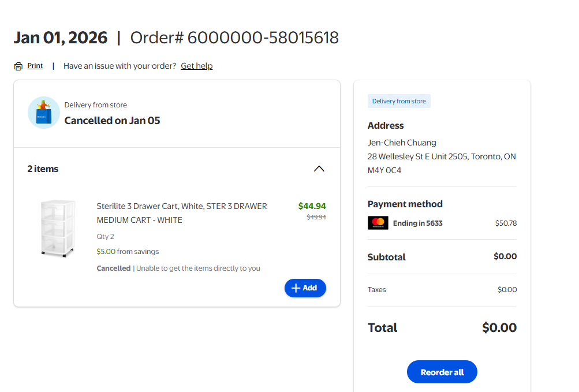Click the Get help link

[196, 66]
